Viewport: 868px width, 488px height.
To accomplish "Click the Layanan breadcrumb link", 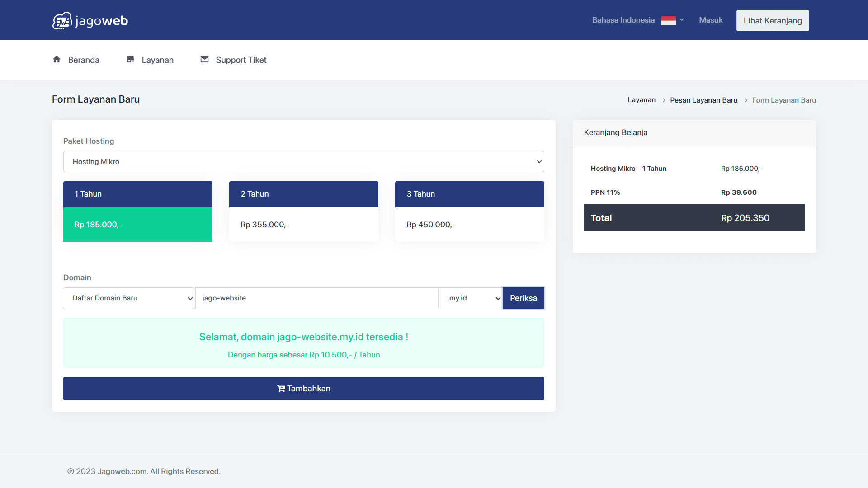I will pos(641,100).
